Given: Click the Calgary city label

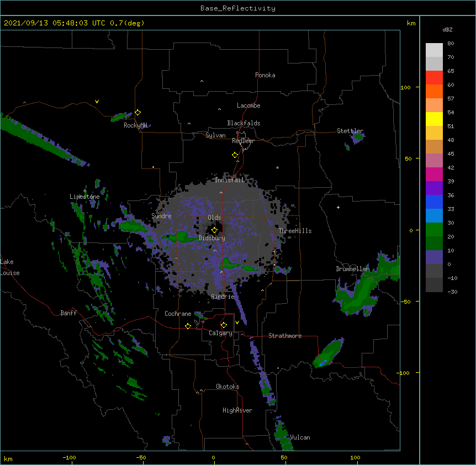Looking at the screenshot, I should (x=220, y=333).
